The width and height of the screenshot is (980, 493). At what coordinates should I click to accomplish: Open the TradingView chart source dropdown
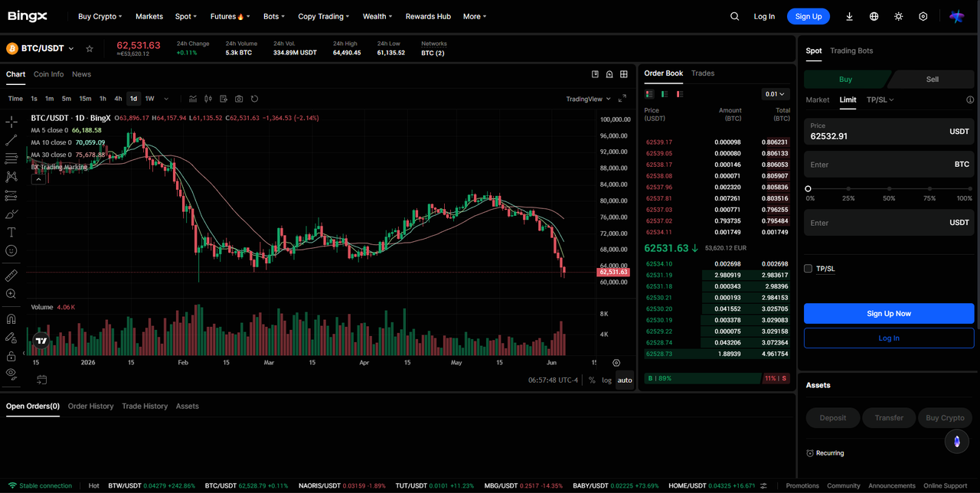pos(588,99)
